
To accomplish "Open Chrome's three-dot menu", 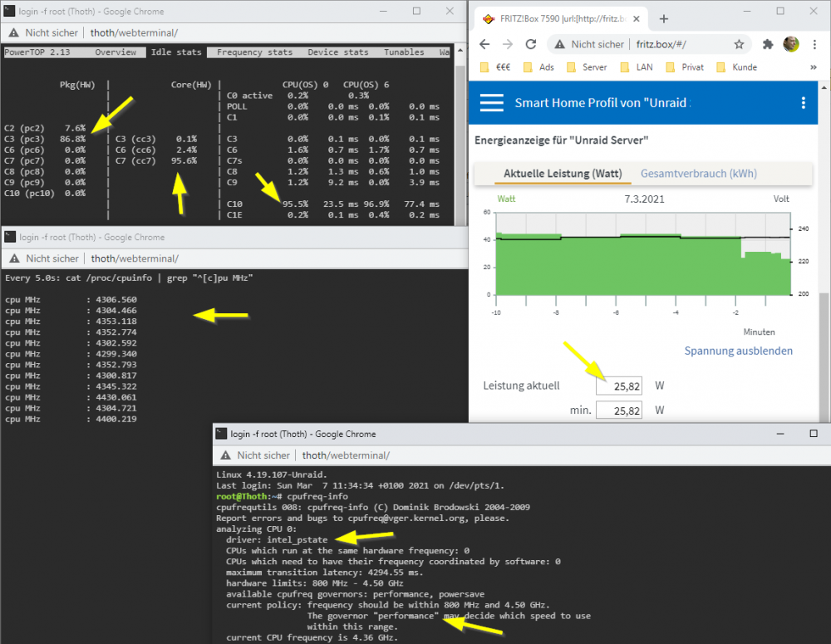I will (814, 45).
